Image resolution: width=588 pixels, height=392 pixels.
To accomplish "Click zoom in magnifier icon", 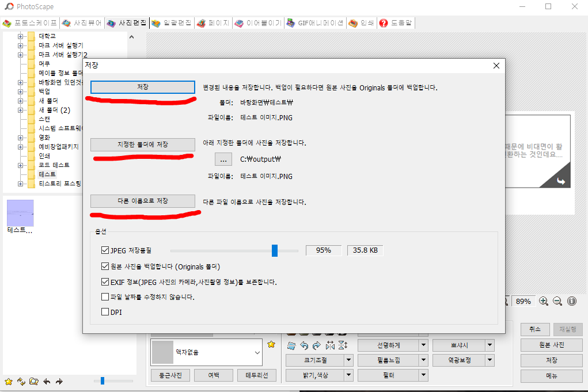I will (544, 301).
